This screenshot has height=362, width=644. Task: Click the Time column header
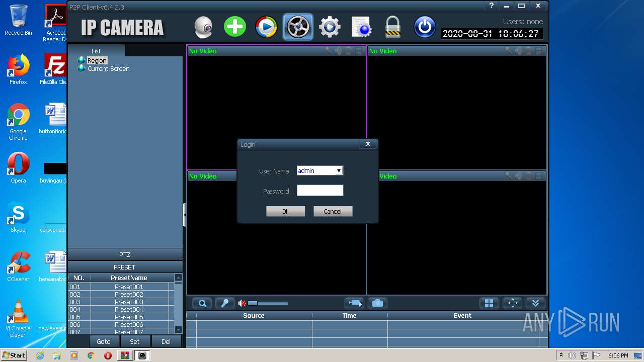point(349,315)
